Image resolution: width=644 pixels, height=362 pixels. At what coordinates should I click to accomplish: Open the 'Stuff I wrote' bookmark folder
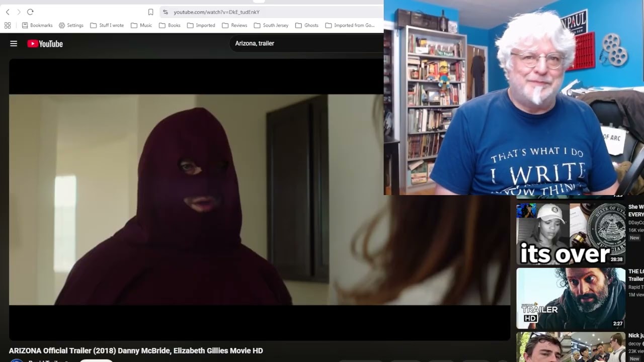click(x=107, y=25)
